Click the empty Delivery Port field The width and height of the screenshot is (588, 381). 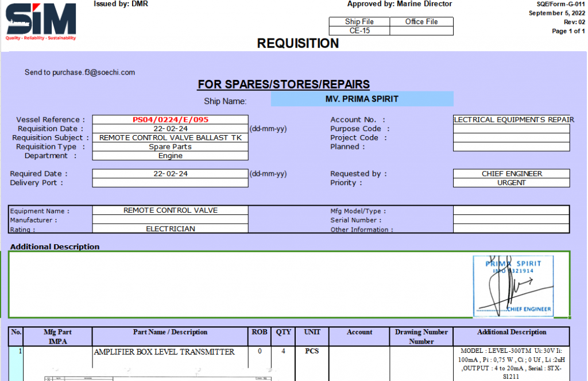[171, 183]
